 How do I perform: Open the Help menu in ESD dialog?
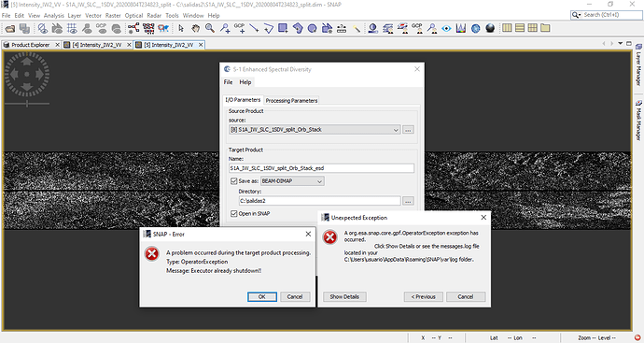tap(245, 82)
